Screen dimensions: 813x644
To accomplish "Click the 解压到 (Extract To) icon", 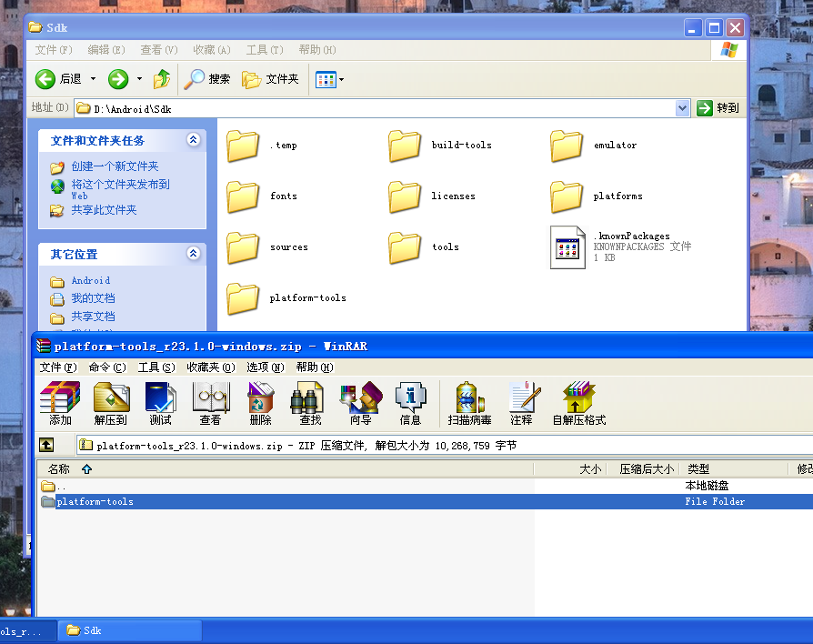I will [111, 403].
